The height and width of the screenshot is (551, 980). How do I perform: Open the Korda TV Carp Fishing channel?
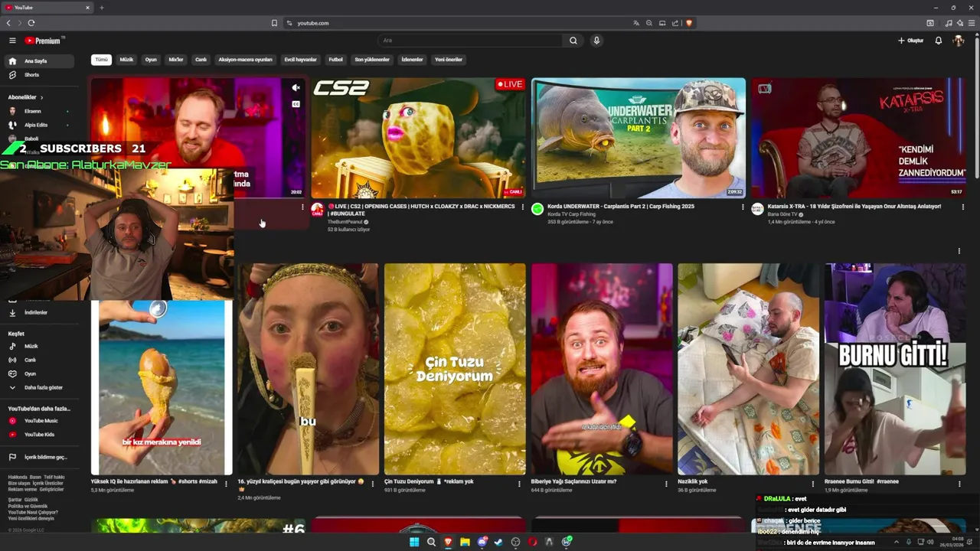pos(571,214)
